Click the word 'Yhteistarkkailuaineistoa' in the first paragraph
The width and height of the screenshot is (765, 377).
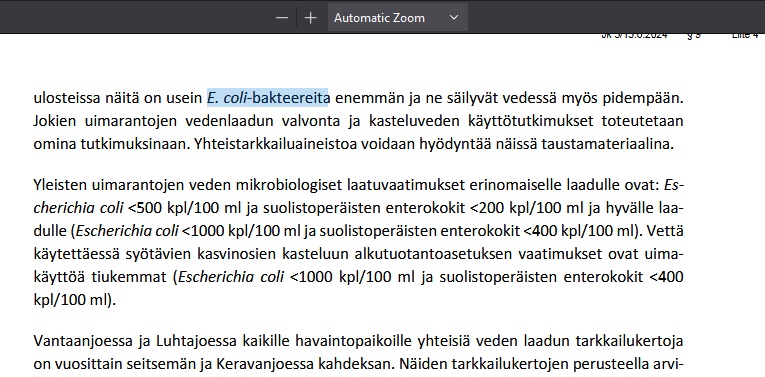[x=275, y=144]
